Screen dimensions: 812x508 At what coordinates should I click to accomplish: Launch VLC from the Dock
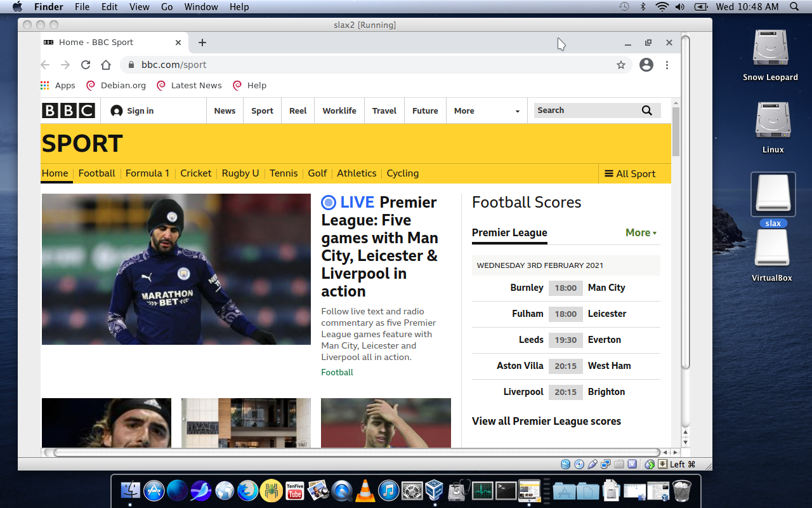(x=365, y=490)
